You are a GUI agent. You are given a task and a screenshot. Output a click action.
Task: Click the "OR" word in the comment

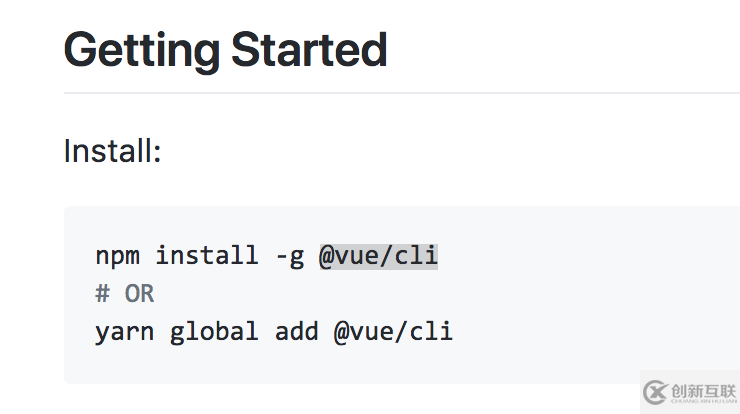coord(140,294)
